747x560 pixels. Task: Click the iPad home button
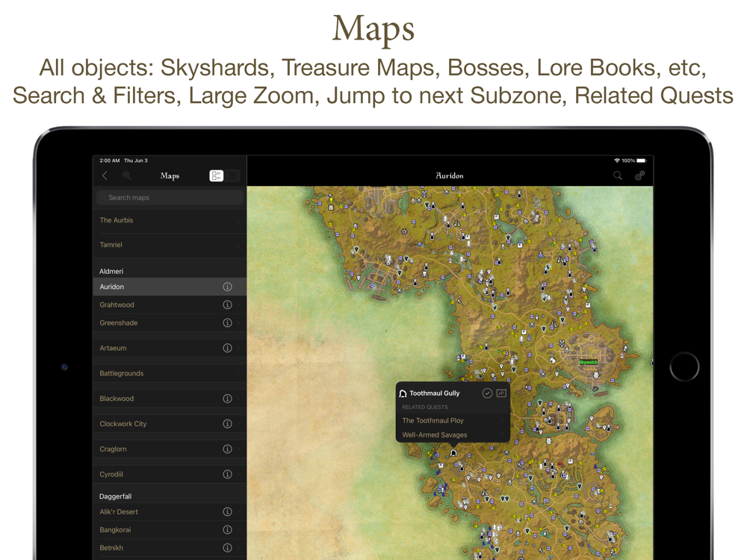tap(684, 367)
